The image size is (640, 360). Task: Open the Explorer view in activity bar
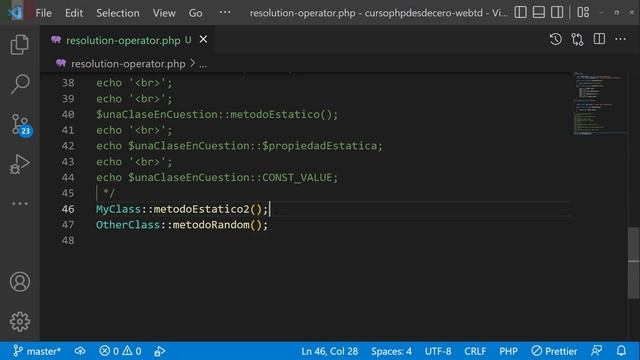(x=20, y=44)
